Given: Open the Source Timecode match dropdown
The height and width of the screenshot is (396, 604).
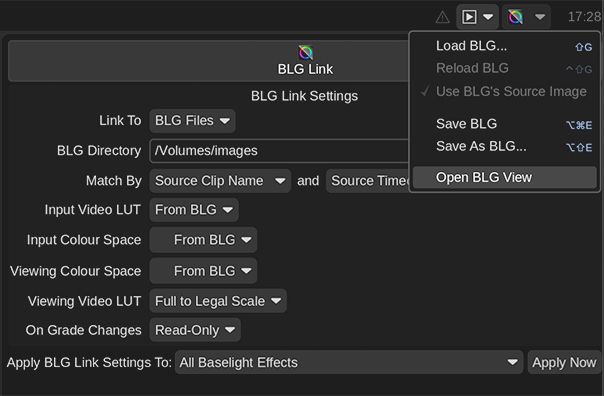Looking at the screenshot, I should (367, 181).
